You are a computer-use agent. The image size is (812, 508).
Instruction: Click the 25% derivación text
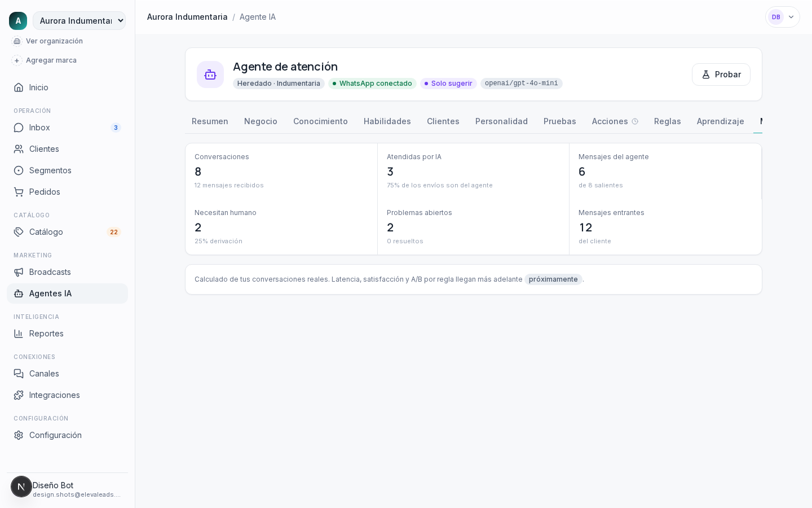click(x=218, y=241)
